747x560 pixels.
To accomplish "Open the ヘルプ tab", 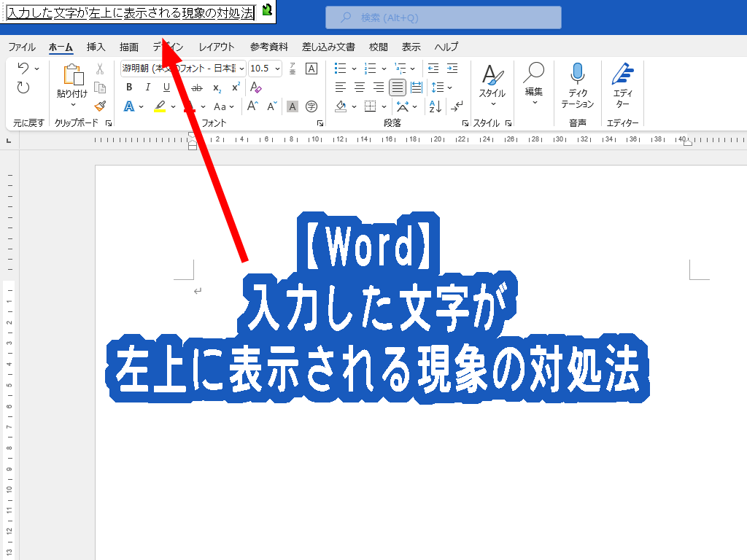I will click(x=446, y=47).
